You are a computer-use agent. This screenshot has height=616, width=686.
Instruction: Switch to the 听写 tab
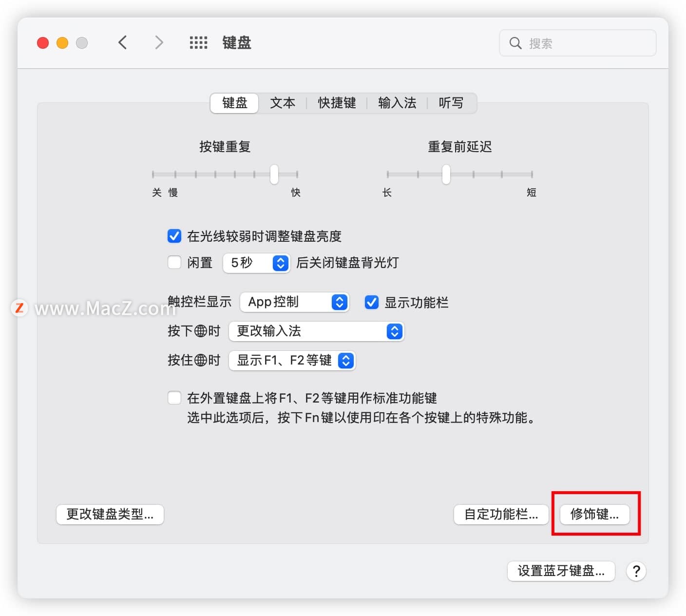[x=451, y=103]
